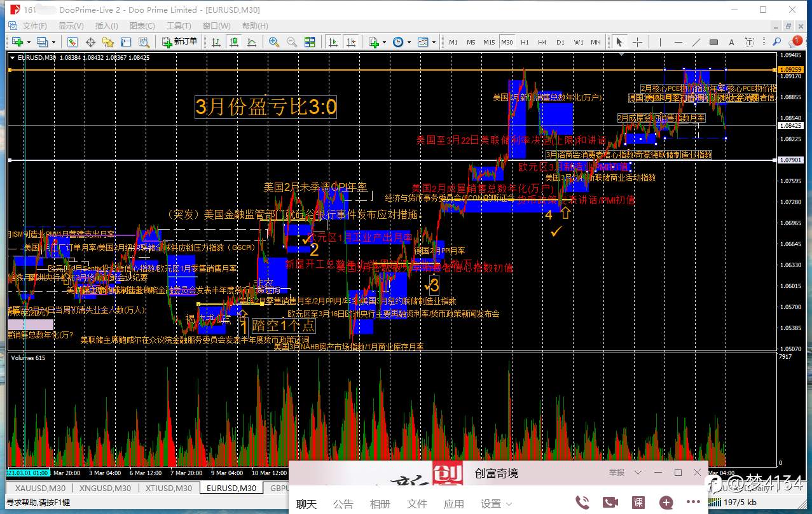The height and width of the screenshot is (514, 812).
Task: Open the templates dropdown arrow
Action: click(434, 42)
